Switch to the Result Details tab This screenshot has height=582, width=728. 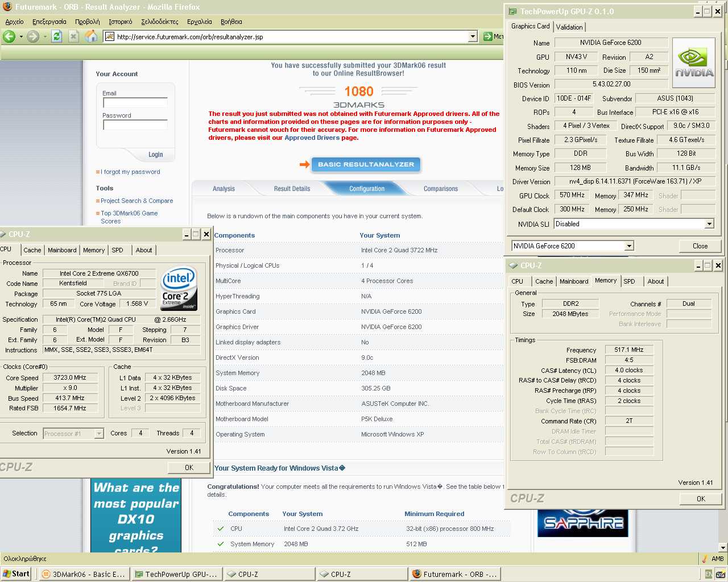pyautogui.click(x=292, y=189)
